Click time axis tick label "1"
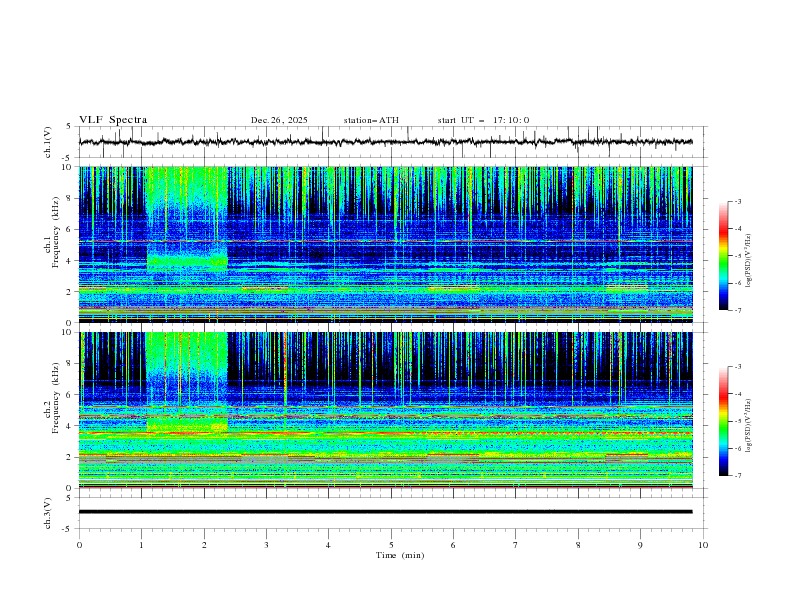Screen dimensions: 792x612 pyautogui.click(x=142, y=545)
